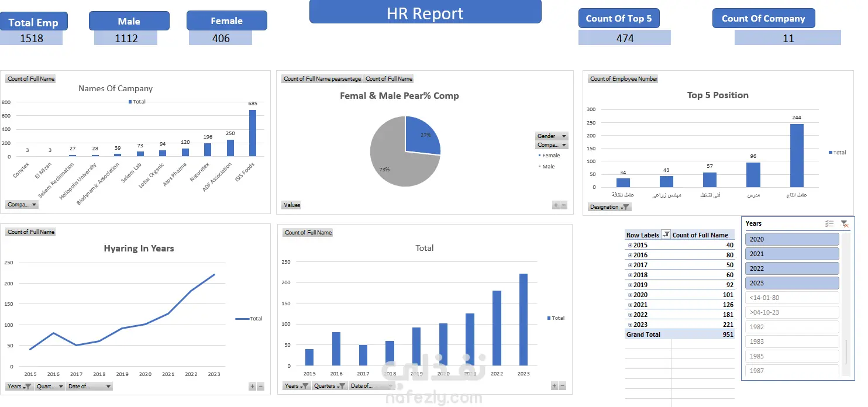Open the Compa... dropdown under Names Of Company chart

click(x=22, y=205)
